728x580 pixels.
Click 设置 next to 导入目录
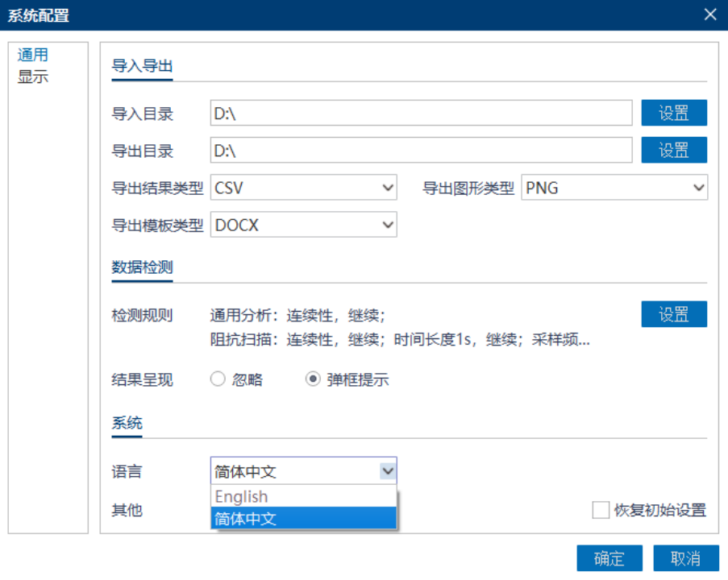click(674, 112)
